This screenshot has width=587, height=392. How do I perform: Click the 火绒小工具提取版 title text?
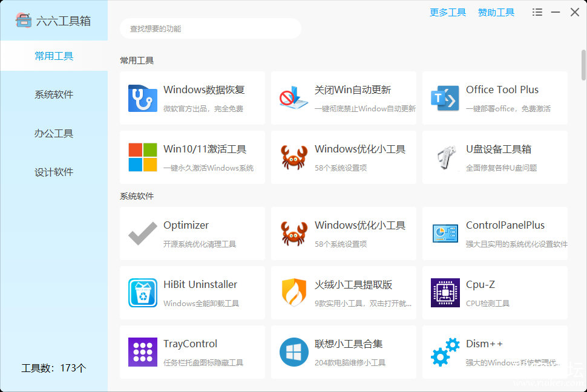coord(353,284)
